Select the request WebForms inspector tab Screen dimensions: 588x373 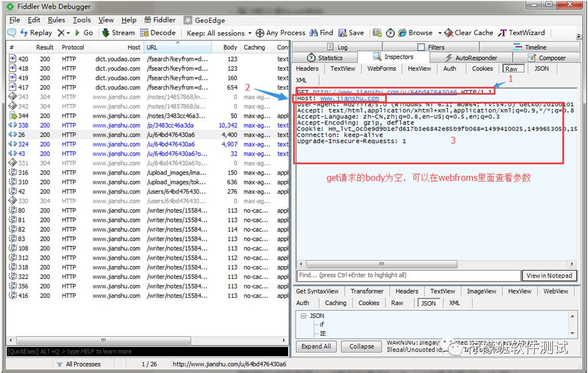[381, 68]
